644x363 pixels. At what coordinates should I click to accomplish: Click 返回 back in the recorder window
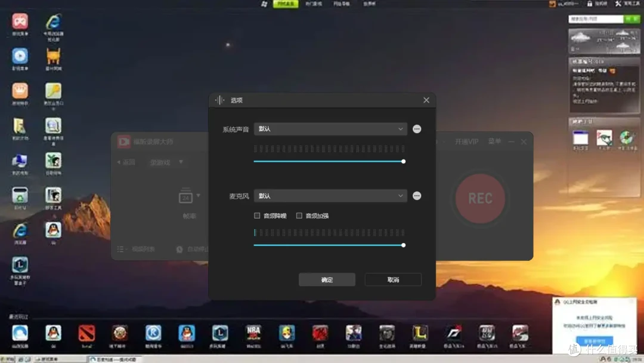(x=126, y=162)
